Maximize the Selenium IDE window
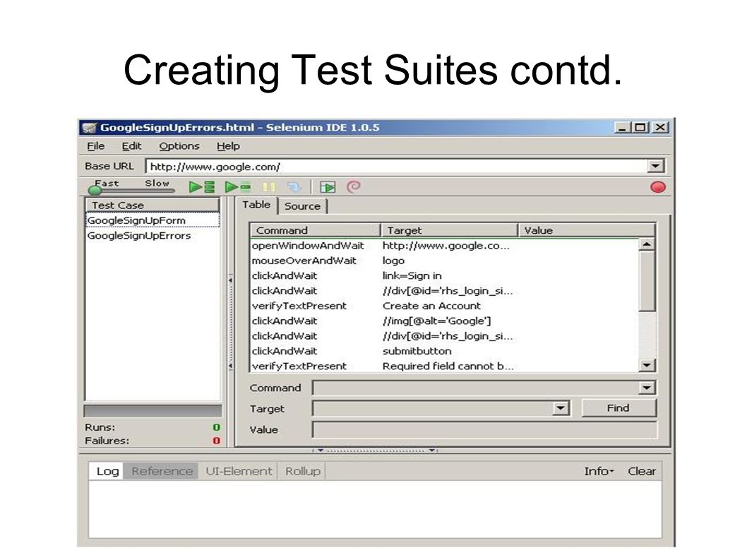This screenshot has width=747, height=560. 640,128
